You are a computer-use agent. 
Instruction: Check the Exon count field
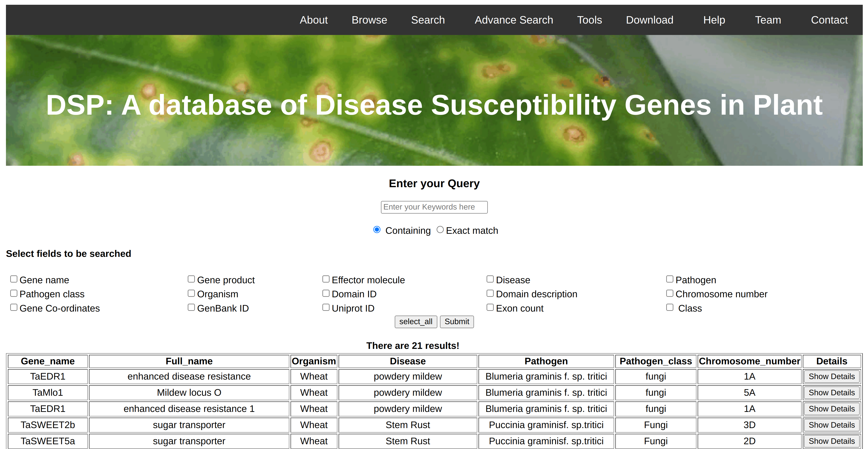[x=490, y=307]
